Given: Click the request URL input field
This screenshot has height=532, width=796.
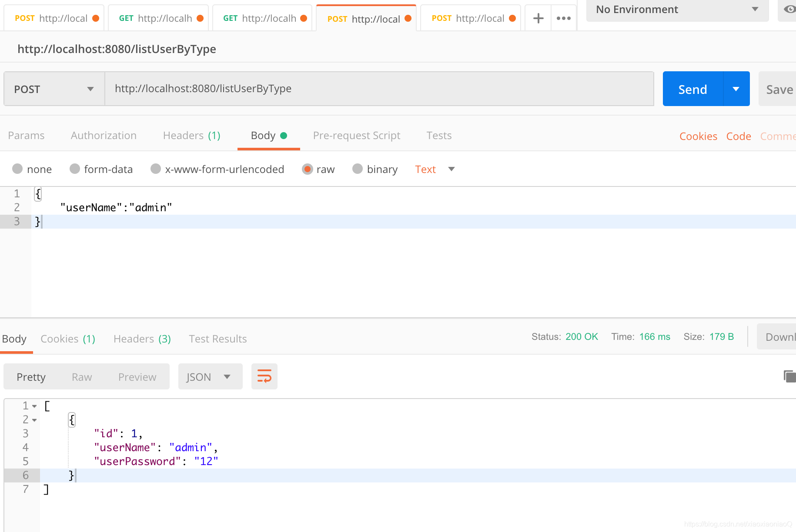Looking at the screenshot, I should (379, 89).
